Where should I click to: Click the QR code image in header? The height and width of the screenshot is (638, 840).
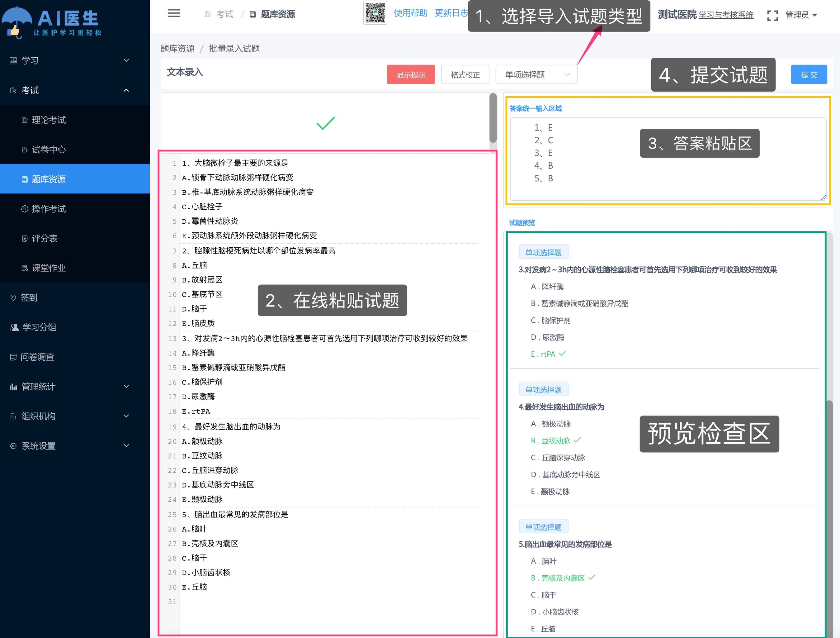tap(375, 13)
